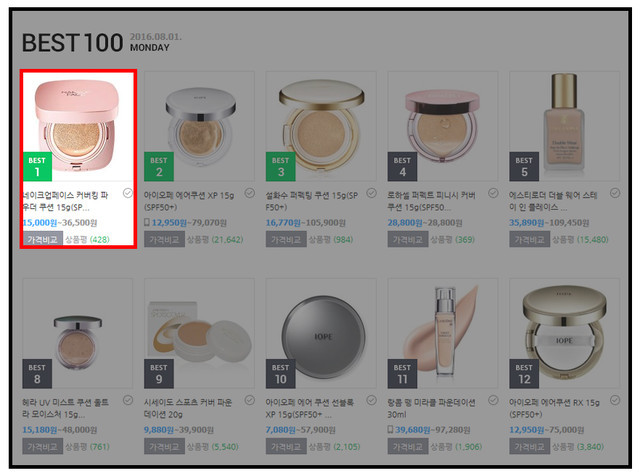Click 가격비교 button under BEST 11 product
Image resolution: width=640 pixels, height=476 pixels.
tap(408, 446)
